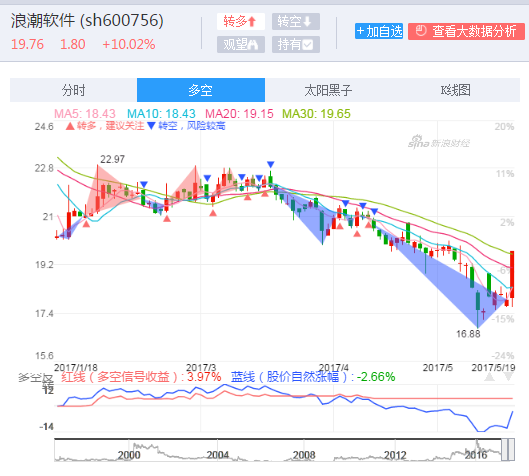Image resolution: width=529 pixels, height=476 pixels.
Task: Click the 22.97 high price label
Action: click(112, 159)
